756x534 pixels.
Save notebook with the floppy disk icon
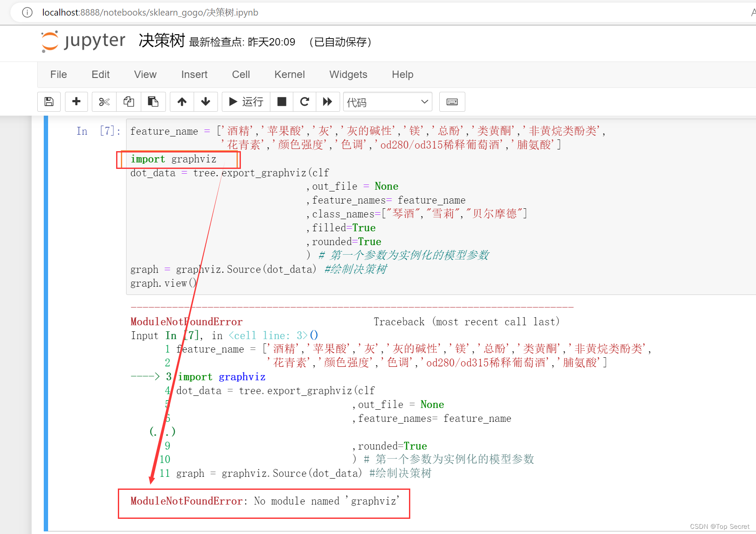pyautogui.click(x=49, y=102)
